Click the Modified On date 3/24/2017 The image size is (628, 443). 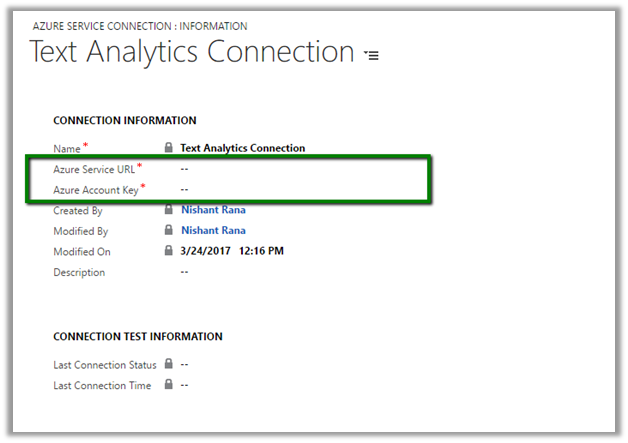[206, 251]
